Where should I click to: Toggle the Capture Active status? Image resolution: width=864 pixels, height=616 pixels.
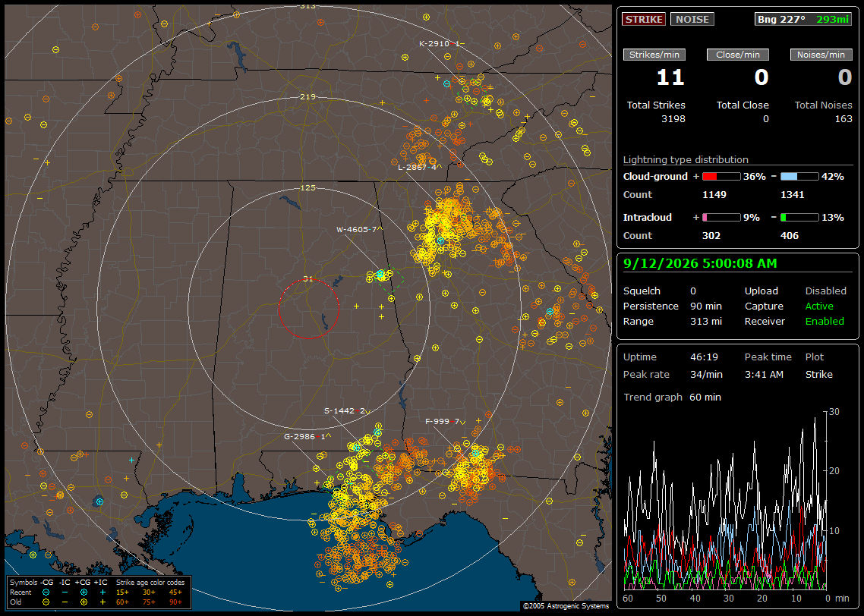[x=818, y=306]
